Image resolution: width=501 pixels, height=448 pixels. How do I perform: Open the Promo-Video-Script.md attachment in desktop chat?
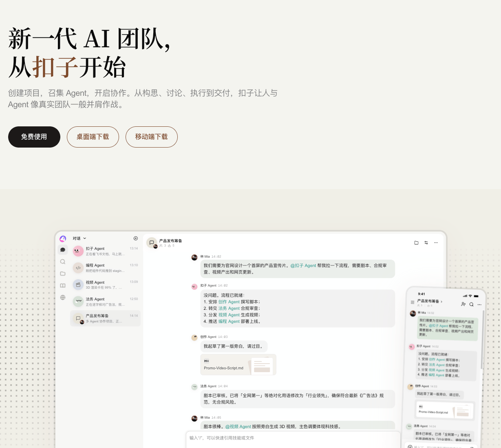(238, 364)
